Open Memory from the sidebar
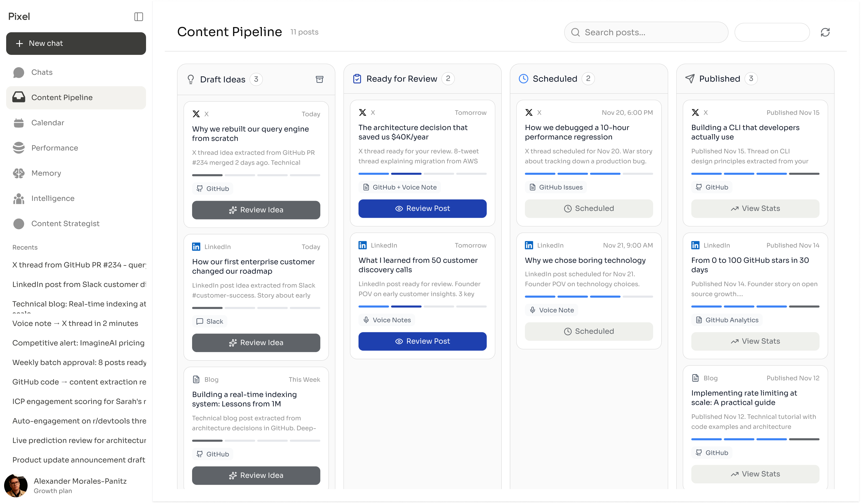The height and width of the screenshot is (504, 861). coord(46,173)
